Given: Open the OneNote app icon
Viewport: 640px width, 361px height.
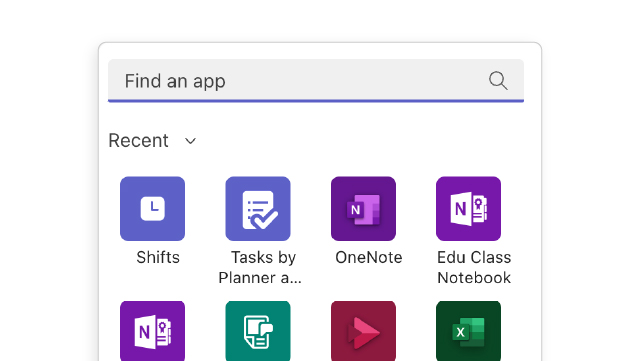Looking at the screenshot, I should (363, 209).
